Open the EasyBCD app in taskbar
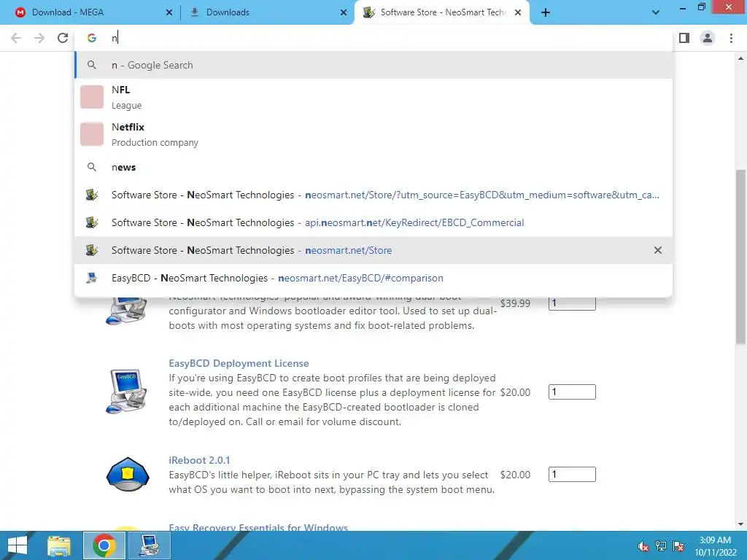747x560 pixels. (x=150, y=545)
